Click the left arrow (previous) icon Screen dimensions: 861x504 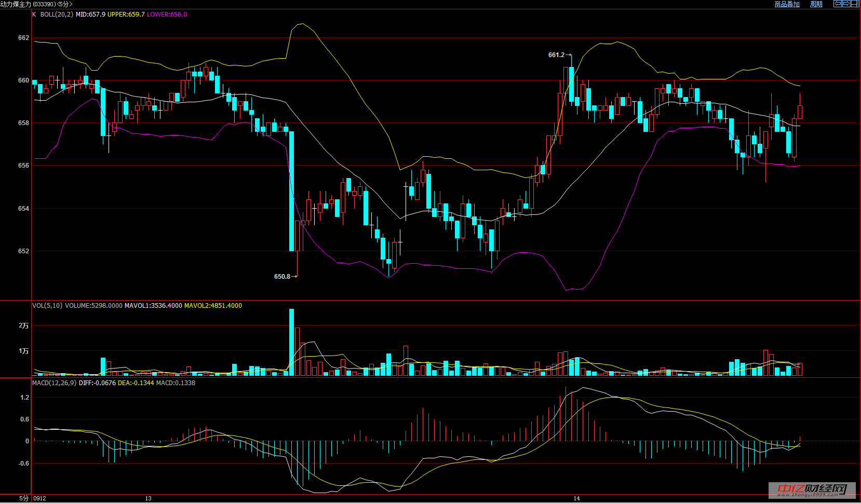838,4
